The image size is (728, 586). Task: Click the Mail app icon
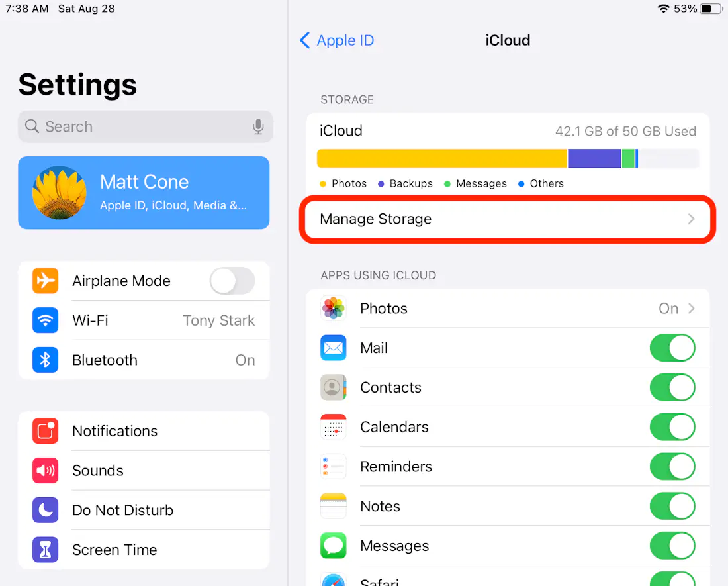click(x=333, y=348)
